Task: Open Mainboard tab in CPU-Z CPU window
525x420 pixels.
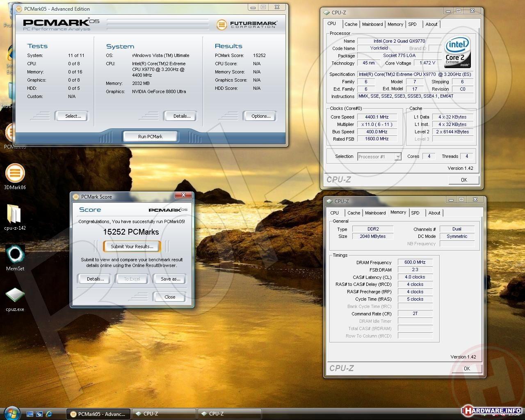Action: (372, 24)
